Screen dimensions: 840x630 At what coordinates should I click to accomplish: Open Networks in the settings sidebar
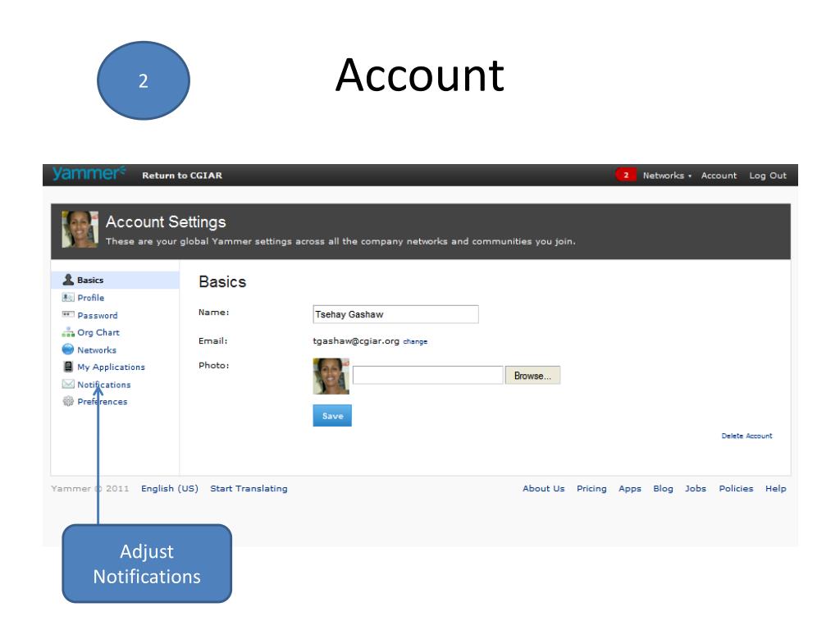coord(97,350)
